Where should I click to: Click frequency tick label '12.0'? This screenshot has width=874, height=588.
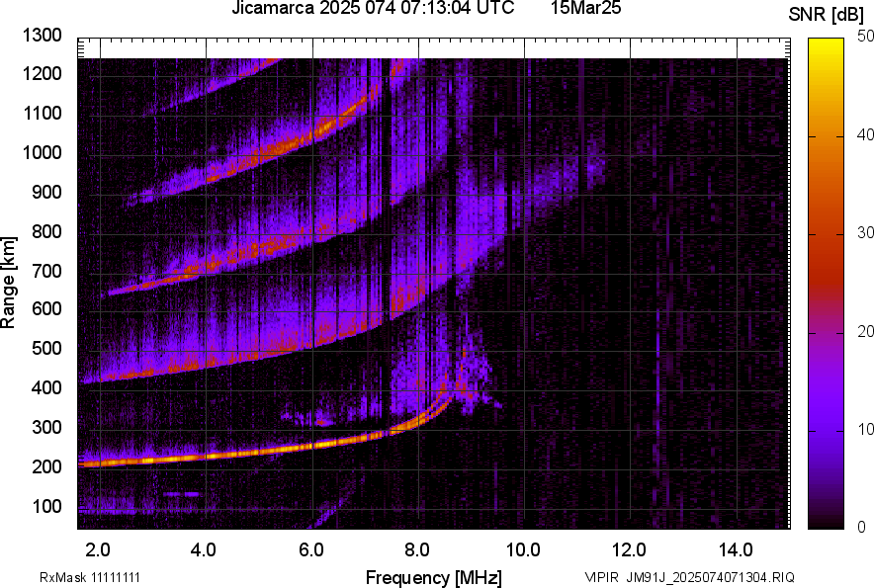(630, 550)
